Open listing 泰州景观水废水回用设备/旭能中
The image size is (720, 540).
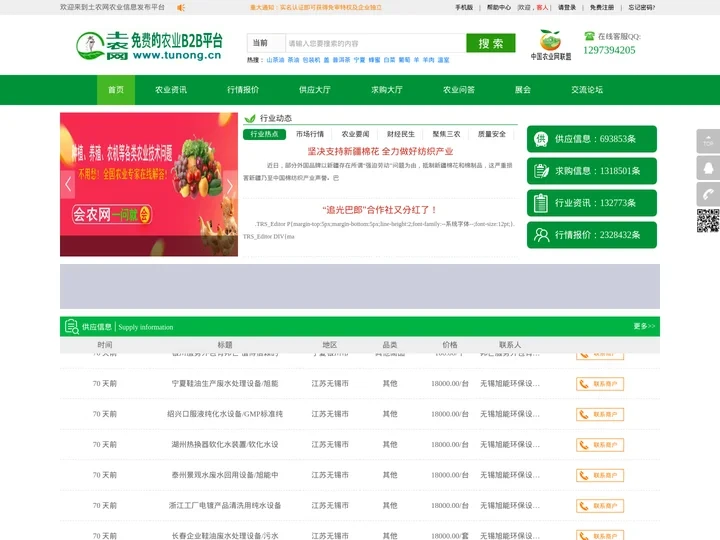(225, 475)
